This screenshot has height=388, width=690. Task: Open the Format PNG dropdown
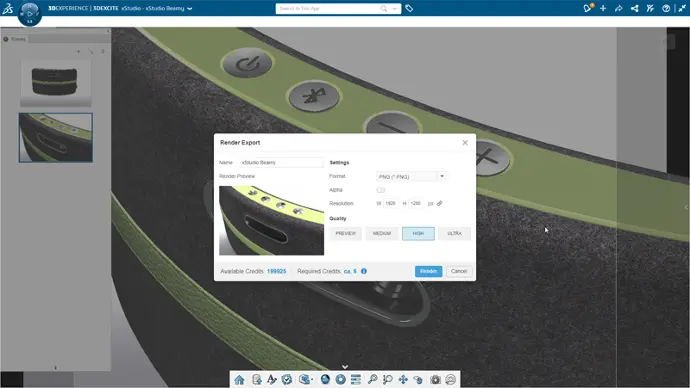[411, 176]
